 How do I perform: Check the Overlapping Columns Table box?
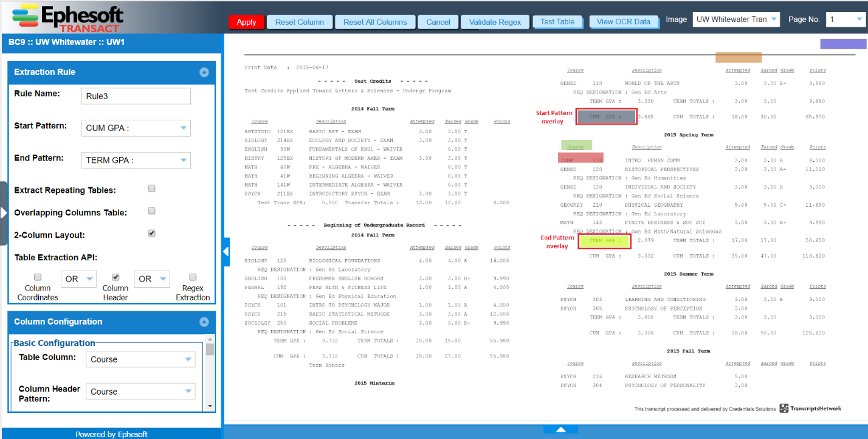(152, 211)
